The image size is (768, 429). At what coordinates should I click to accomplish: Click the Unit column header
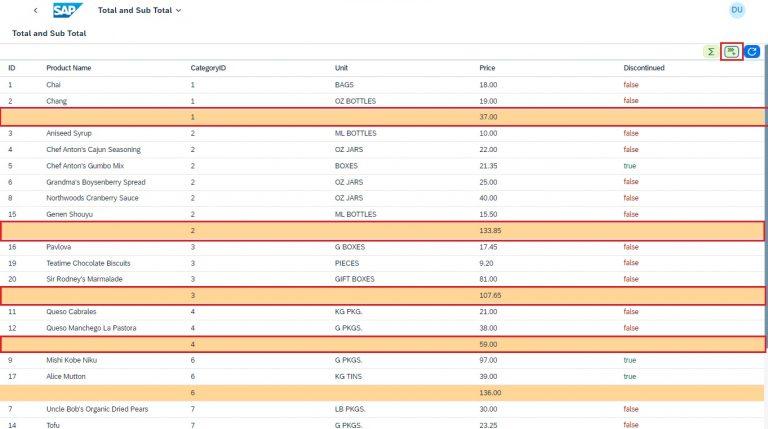click(342, 68)
